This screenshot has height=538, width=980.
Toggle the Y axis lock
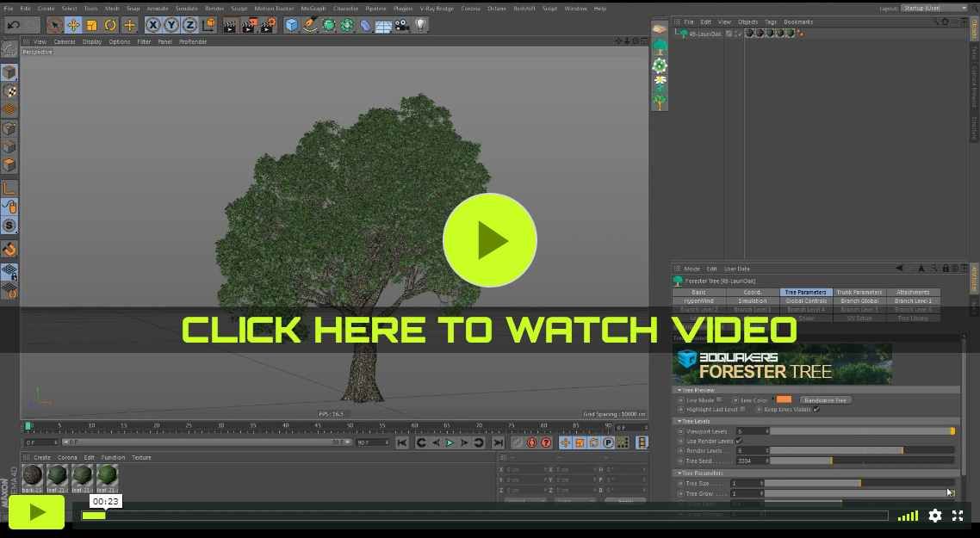pyautogui.click(x=171, y=25)
